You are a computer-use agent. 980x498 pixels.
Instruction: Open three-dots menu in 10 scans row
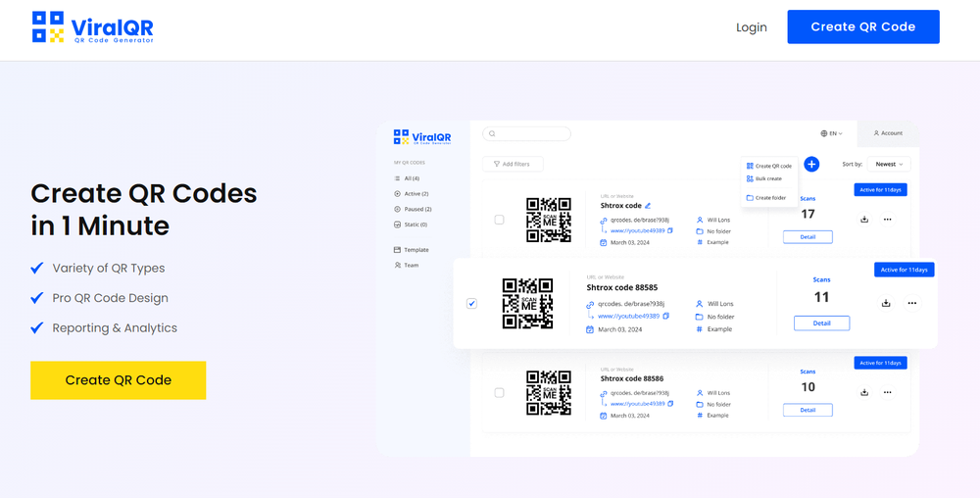887,392
